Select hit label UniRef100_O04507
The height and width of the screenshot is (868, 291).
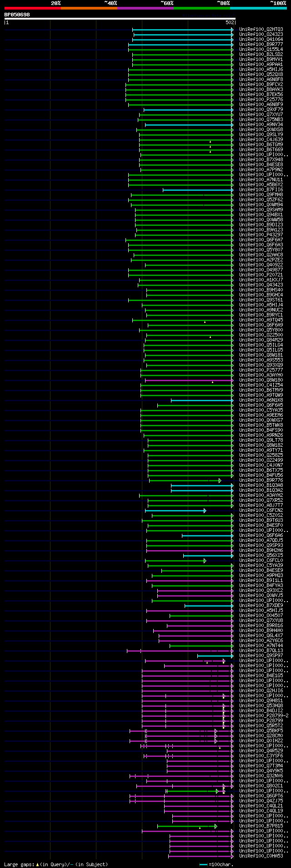pos(261,616)
